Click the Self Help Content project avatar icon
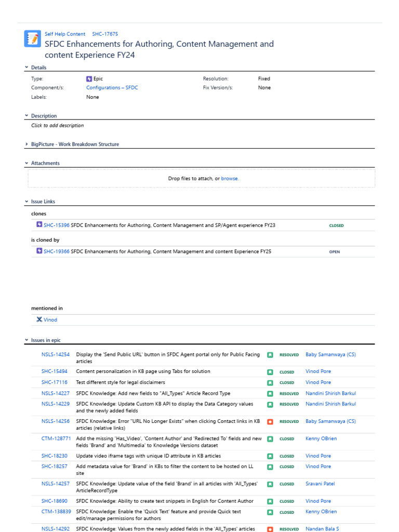This screenshot has height=532, width=399. 33,38
